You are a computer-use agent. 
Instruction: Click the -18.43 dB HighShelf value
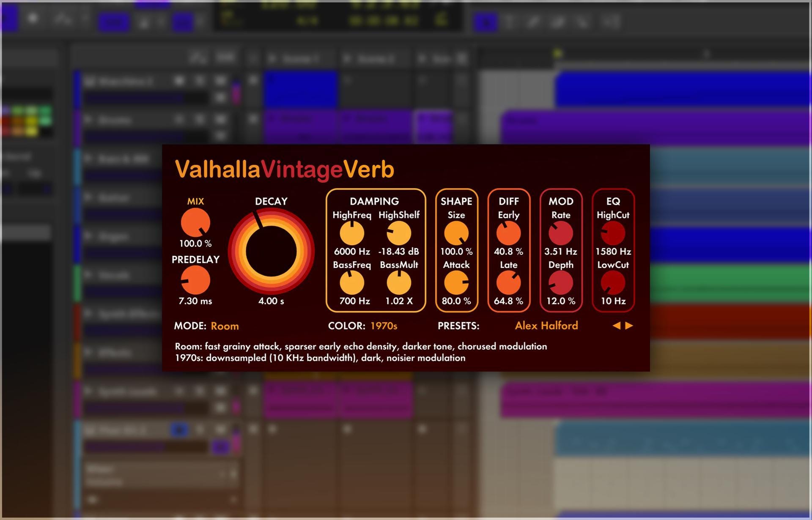point(399,252)
